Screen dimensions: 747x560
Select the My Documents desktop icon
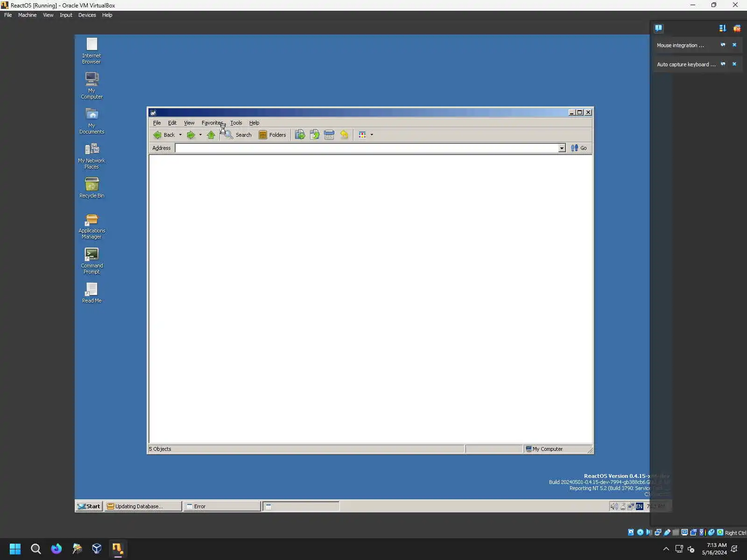pyautogui.click(x=92, y=121)
